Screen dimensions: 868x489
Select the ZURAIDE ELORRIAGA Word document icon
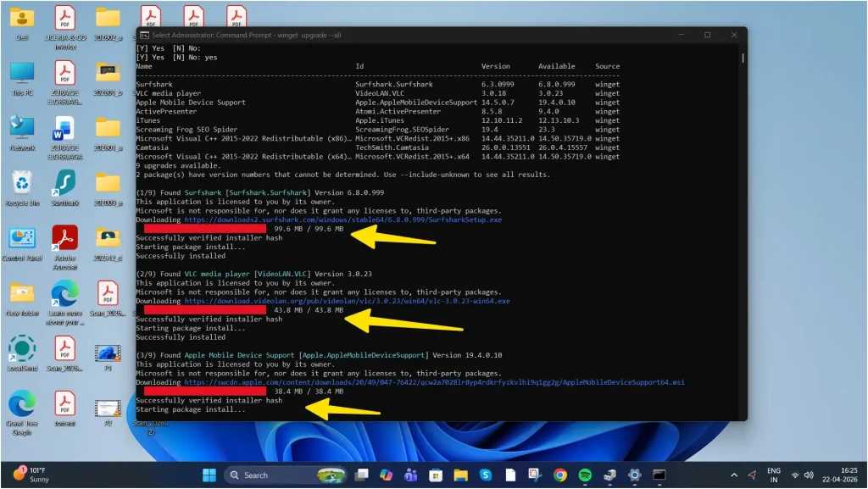(x=64, y=138)
